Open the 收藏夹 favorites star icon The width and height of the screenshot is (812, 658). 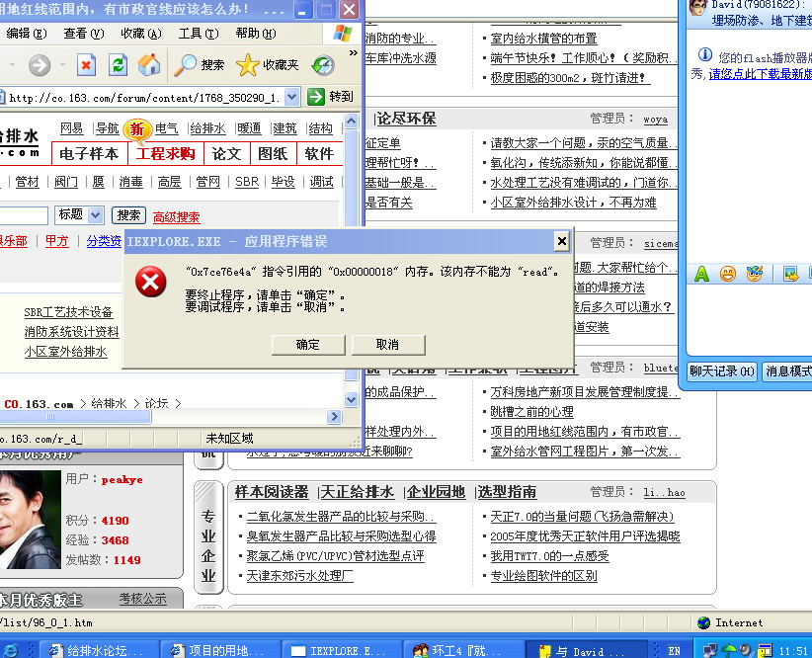[x=248, y=65]
